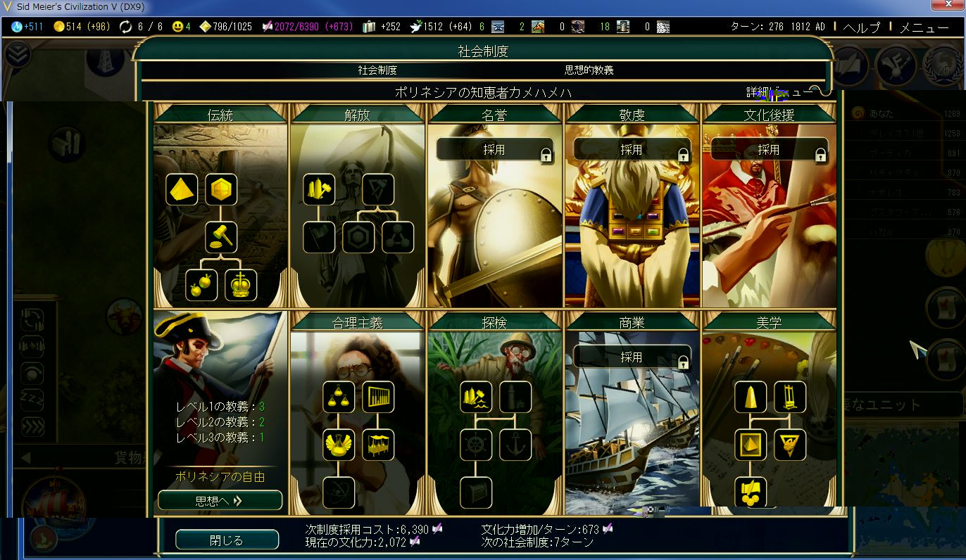Pick the anchor policy in 探検 tree

(515, 445)
